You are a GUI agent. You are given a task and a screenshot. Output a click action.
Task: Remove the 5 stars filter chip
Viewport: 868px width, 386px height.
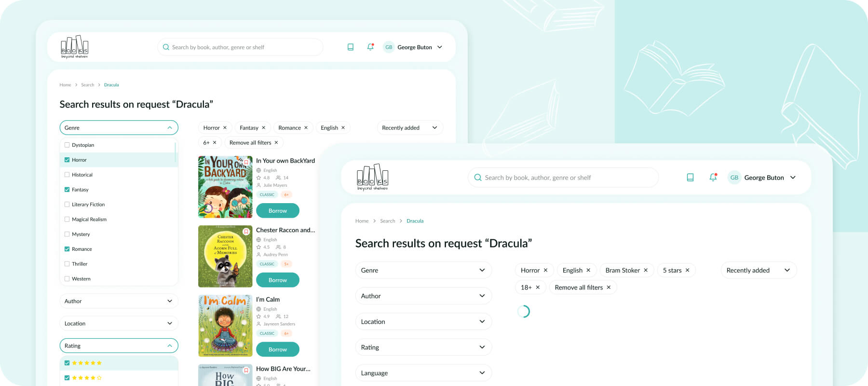click(x=687, y=270)
